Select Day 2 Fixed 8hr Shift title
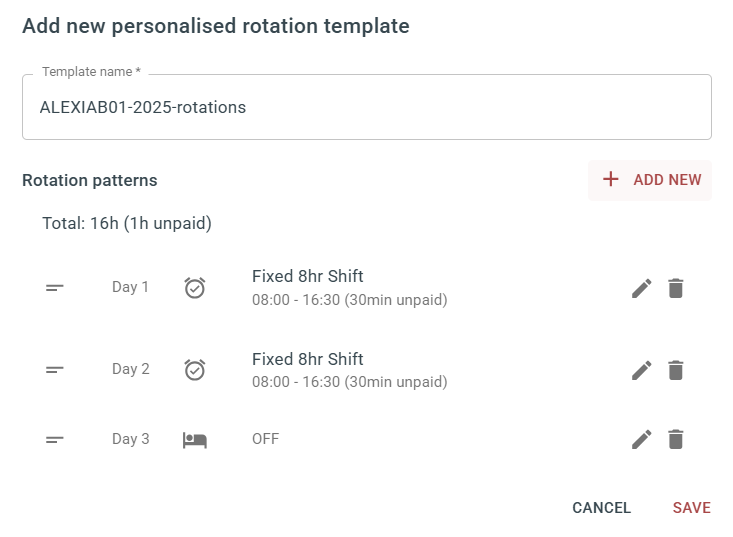 [308, 359]
